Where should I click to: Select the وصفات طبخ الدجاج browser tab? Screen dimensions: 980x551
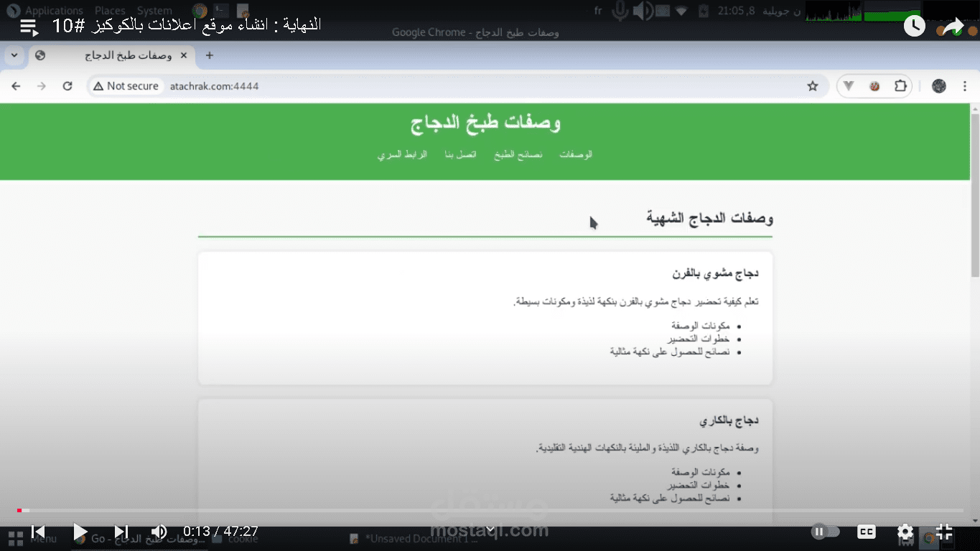click(x=111, y=55)
